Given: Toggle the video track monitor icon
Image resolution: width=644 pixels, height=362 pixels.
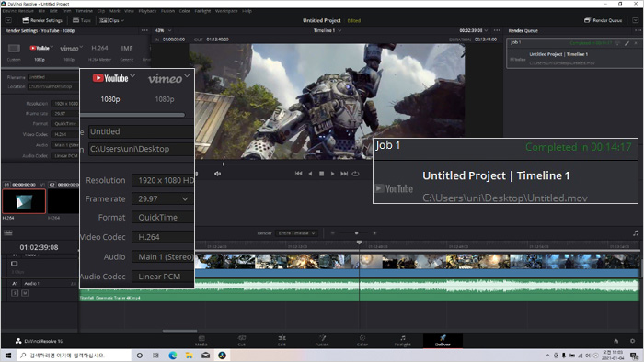Looking at the screenshot, I should point(15,264).
